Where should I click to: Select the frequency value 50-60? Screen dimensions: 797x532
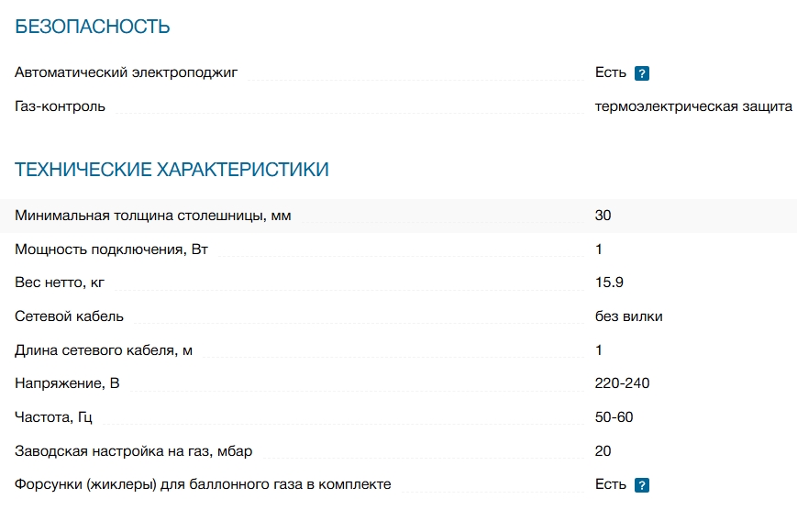click(614, 417)
